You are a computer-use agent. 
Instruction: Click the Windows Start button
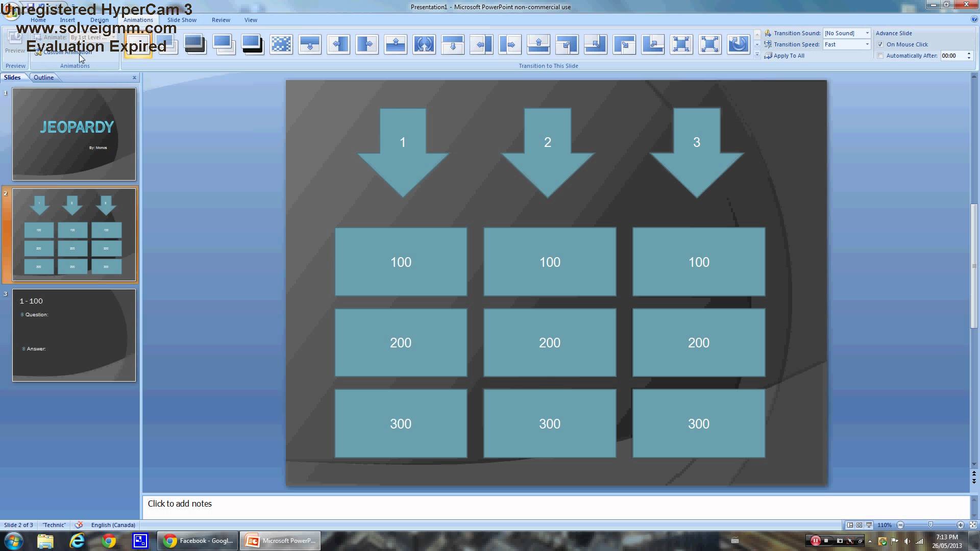pos(13,541)
